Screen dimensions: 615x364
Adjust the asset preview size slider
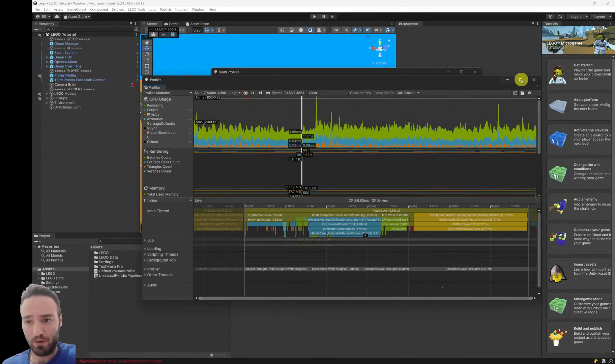point(211,355)
